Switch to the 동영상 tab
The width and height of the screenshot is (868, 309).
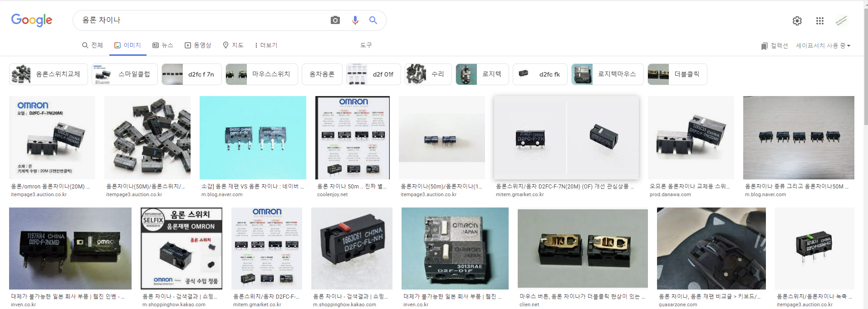(x=198, y=45)
